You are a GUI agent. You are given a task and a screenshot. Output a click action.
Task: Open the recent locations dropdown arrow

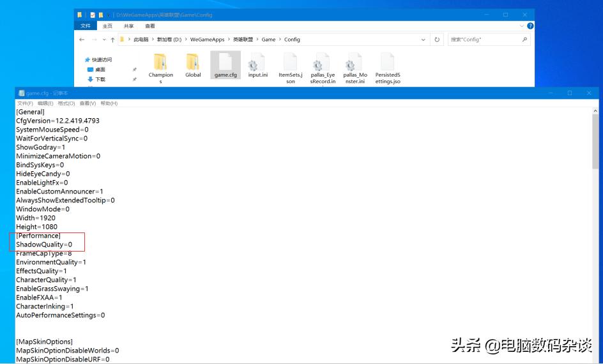(x=105, y=40)
